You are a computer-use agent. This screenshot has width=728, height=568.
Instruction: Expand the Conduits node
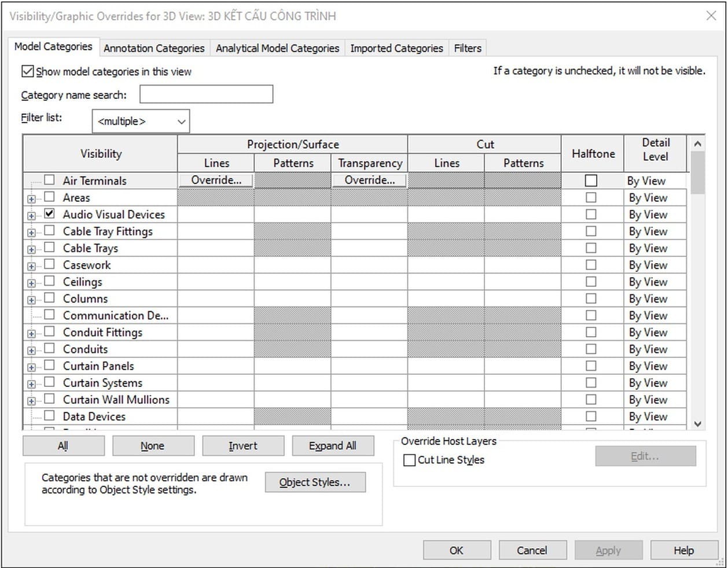click(31, 351)
